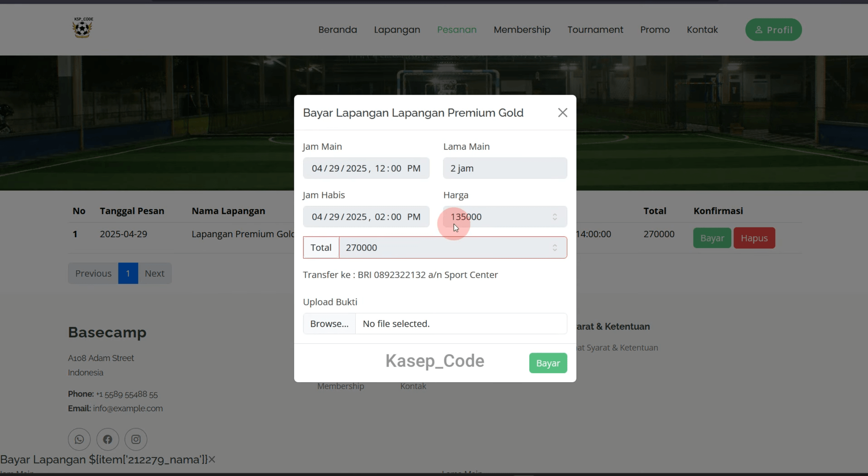Click the Nama Lapangan column header

228,211
